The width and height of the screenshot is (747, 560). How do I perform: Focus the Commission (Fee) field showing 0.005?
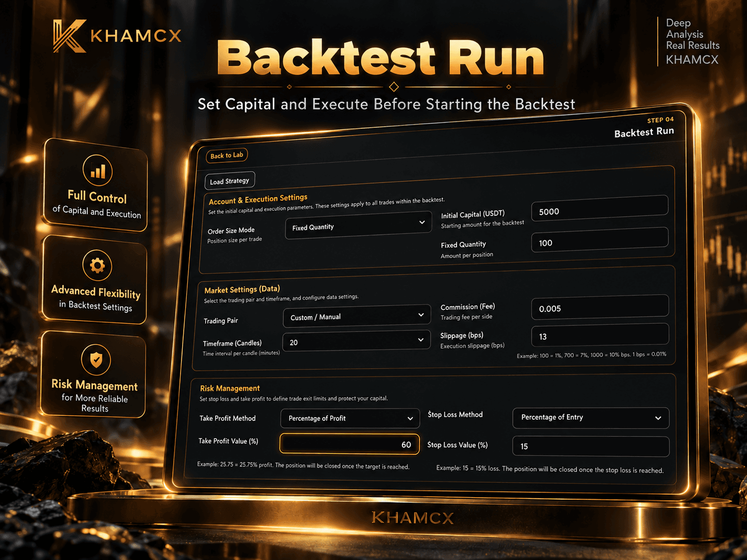pyautogui.click(x=600, y=307)
